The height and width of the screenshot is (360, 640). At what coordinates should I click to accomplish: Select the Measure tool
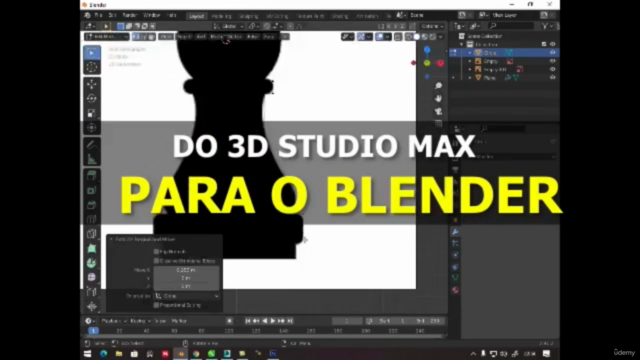[92, 159]
